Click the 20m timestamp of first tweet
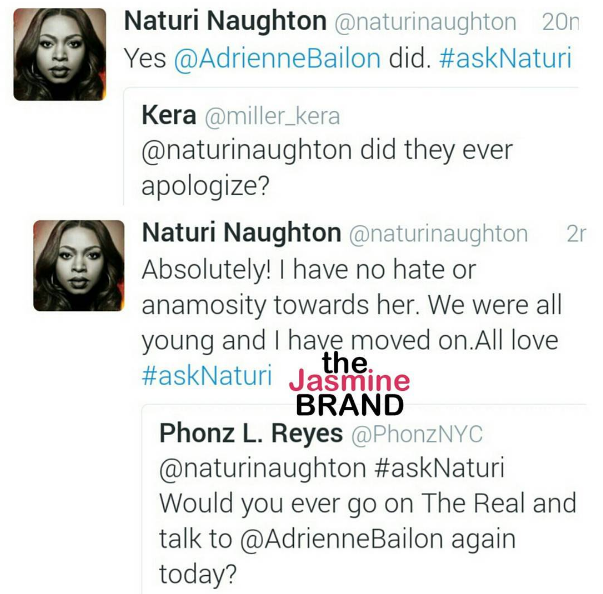Image resolution: width=603 pixels, height=594 pixels. click(x=560, y=22)
